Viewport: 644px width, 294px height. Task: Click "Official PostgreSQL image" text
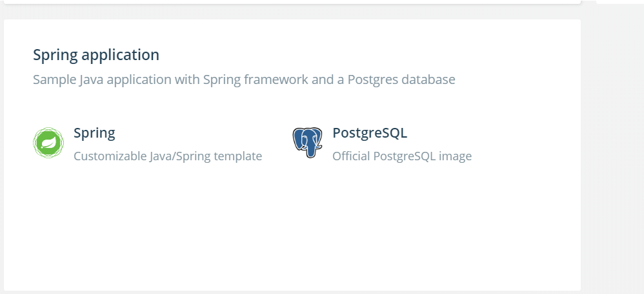[x=401, y=156]
